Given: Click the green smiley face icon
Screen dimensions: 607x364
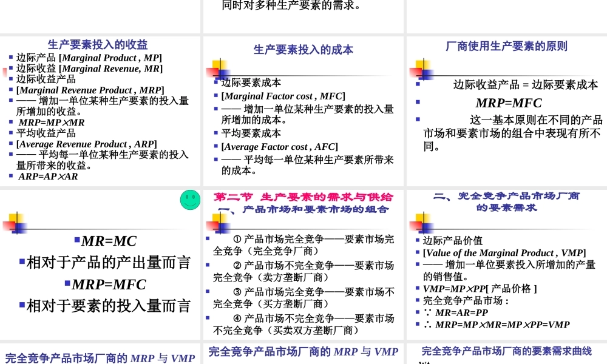Looking at the screenshot, I should (x=190, y=199).
